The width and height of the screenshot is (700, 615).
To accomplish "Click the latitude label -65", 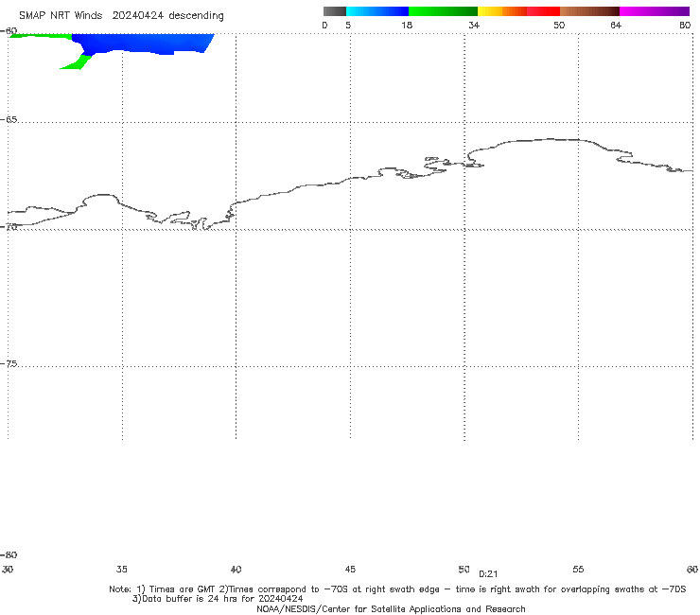I will point(9,119).
